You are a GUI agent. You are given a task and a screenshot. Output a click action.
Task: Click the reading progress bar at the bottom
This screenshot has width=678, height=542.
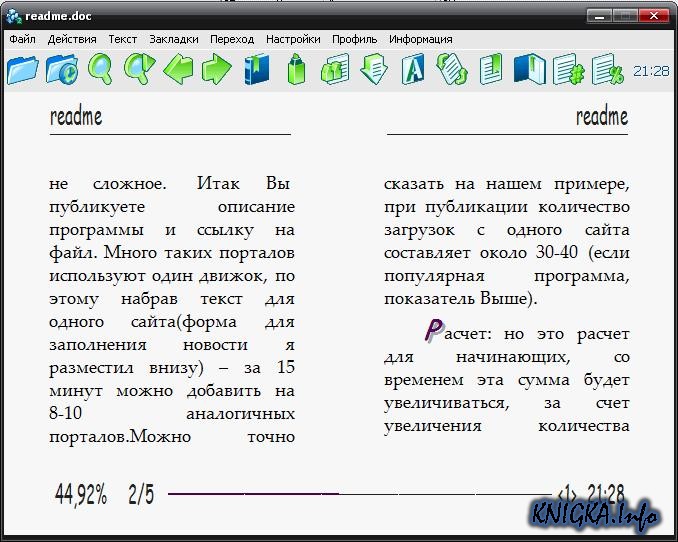click(360, 494)
